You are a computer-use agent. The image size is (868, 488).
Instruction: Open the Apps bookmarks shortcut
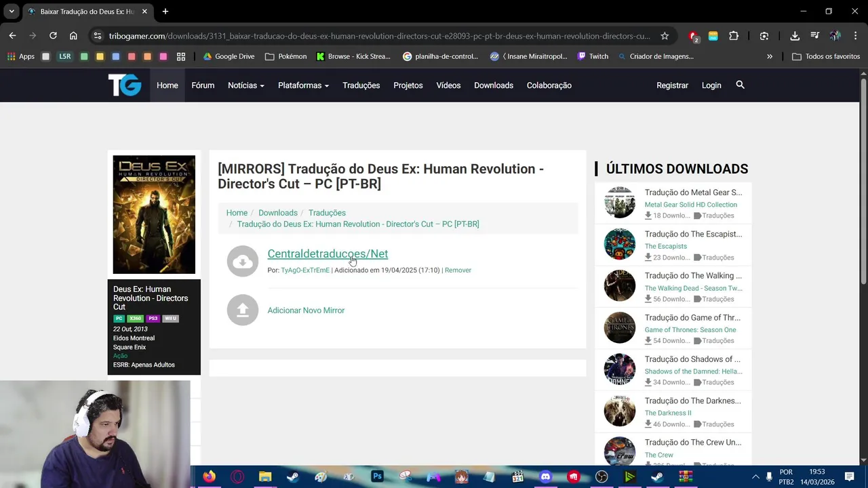21,56
